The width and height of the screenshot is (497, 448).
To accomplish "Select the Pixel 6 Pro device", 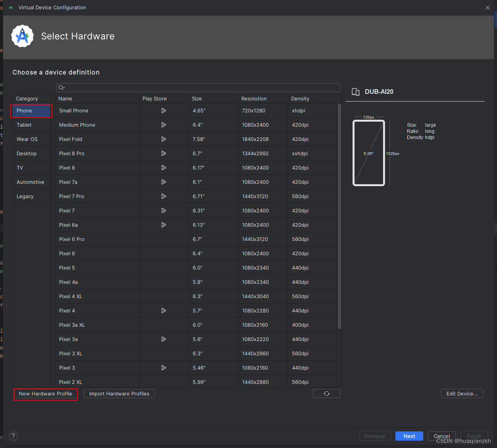I will 196,239.
